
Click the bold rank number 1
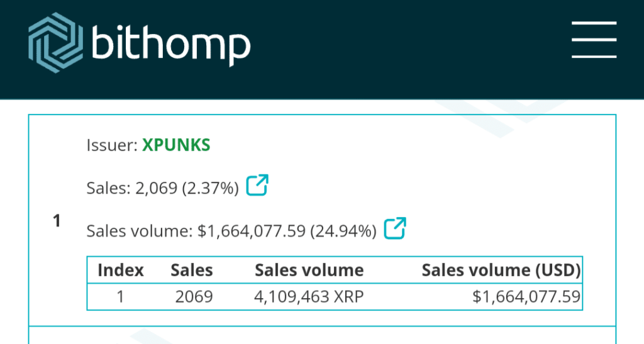point(57,221)
